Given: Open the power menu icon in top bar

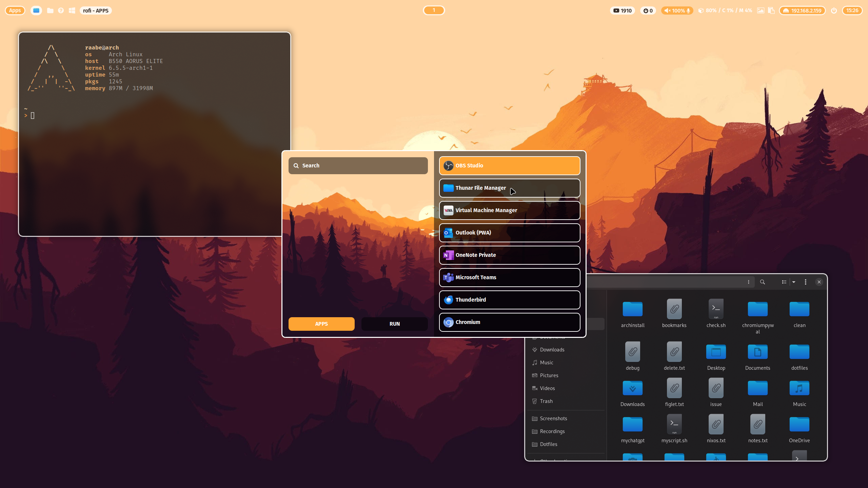Looking at the screenshot, I should click(834, 11).
